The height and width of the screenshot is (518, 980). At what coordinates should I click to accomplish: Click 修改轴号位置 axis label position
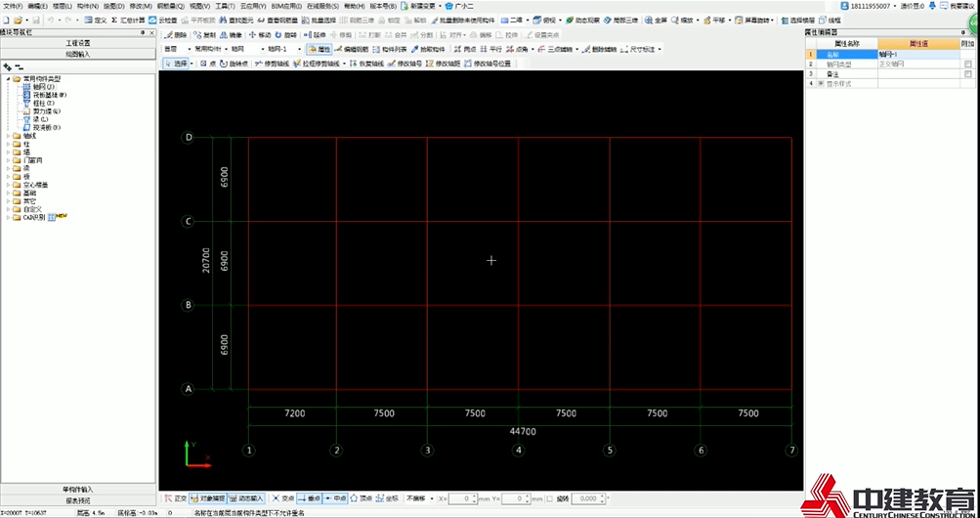488,64
